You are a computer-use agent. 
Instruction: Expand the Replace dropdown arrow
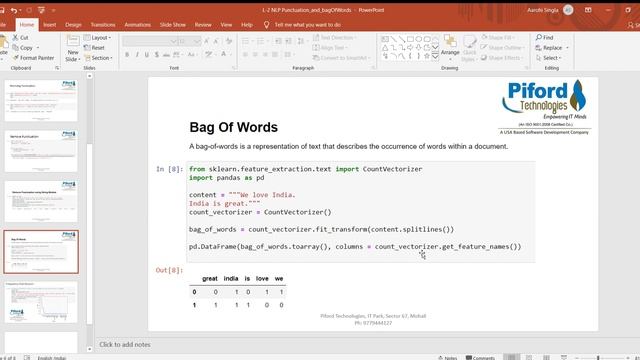[x=567, y=48]
